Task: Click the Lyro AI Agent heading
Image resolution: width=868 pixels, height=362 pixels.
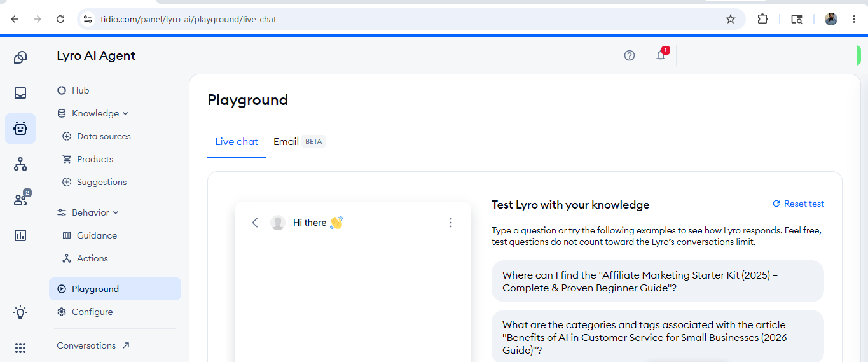Action: (x=96, y=55)
